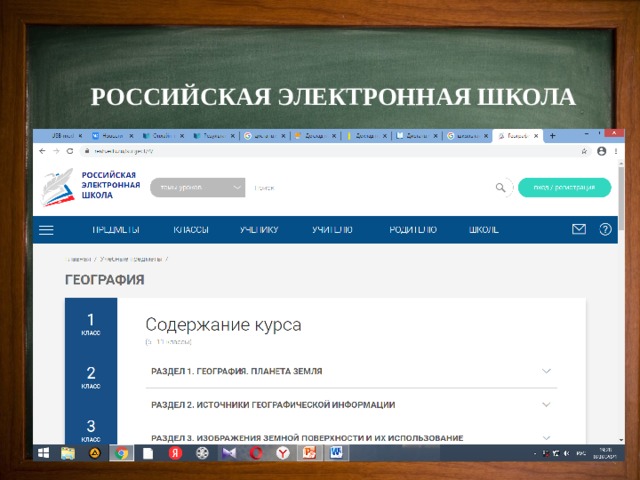This screenshot has width=640, height=480.
Task: Click the browser forward arrow
Action: [56, 151]
